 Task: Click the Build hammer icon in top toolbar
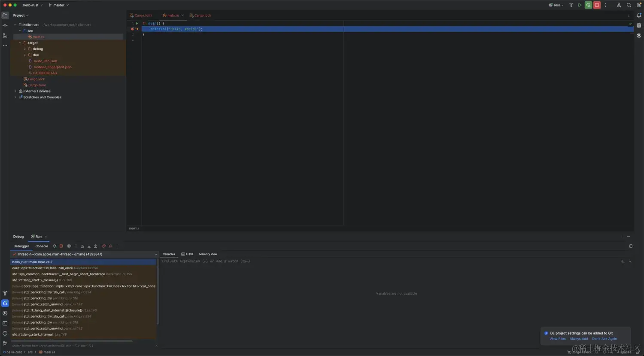(x=571, y=5)
